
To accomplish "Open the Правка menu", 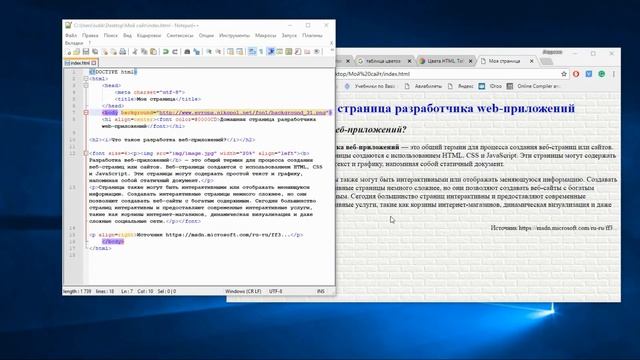I will tap(90, 36).
